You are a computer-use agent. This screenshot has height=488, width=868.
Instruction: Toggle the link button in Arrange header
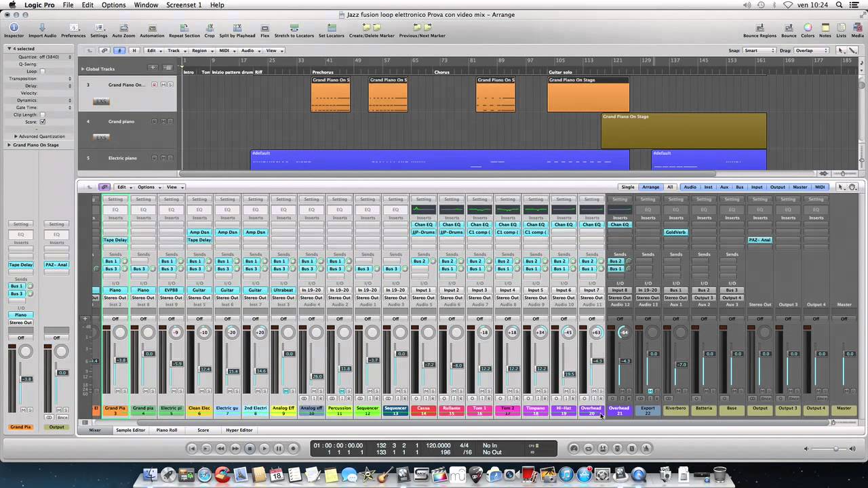point(104,51)
